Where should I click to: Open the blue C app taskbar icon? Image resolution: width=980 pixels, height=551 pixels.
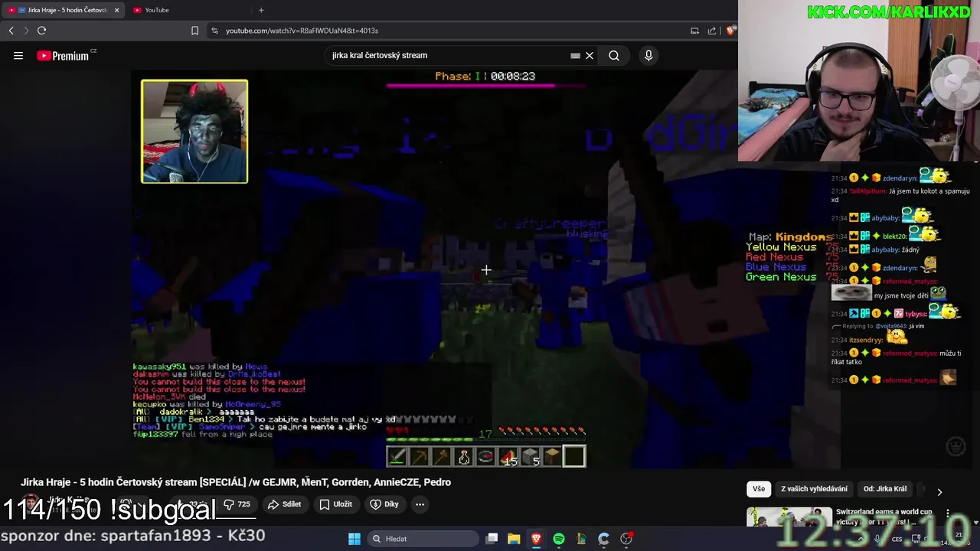(603, 539)
